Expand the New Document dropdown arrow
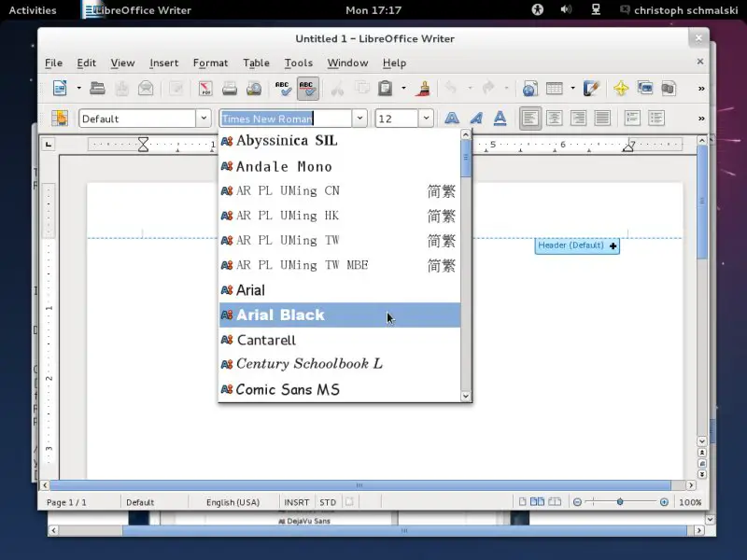This screenshot has width=747, height=560. pyautogui.click(x=78, y=88)
